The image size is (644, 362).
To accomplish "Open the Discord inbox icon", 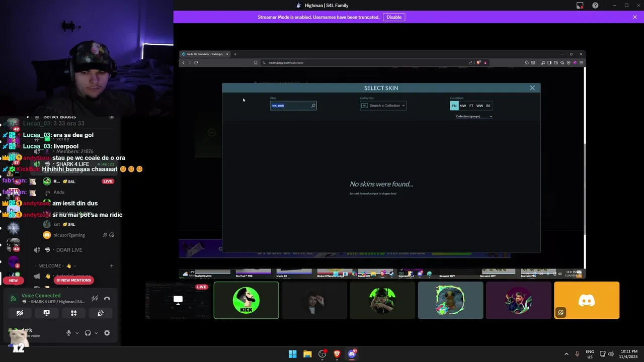I will pos(580,6).
